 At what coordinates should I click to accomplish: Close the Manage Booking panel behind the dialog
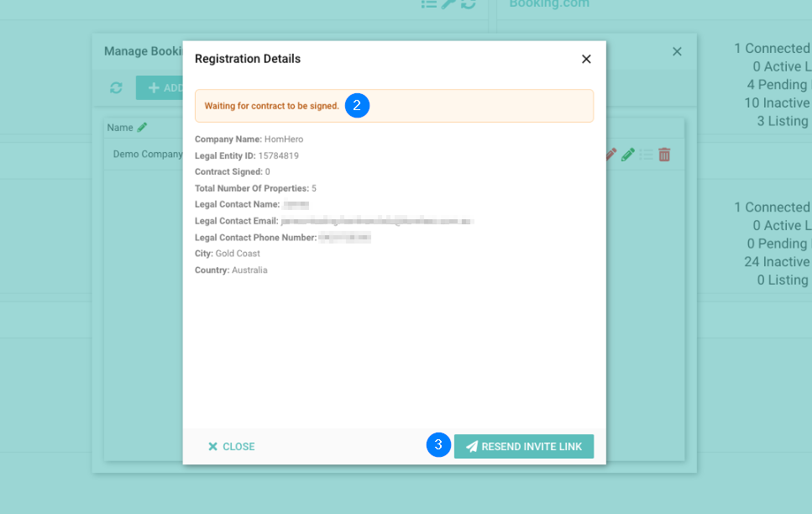pos(677,51)
